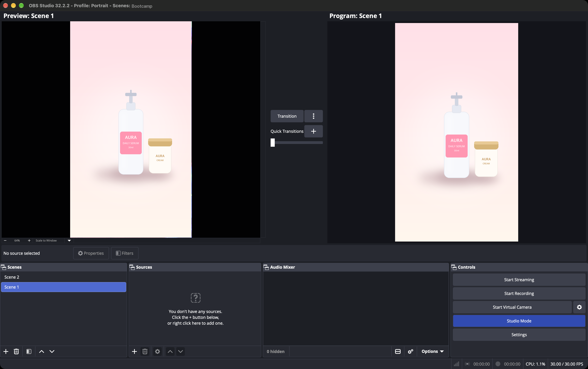Remove selected scene with trash icon
Screen dimensions: 588x369
tap(16, 351)
